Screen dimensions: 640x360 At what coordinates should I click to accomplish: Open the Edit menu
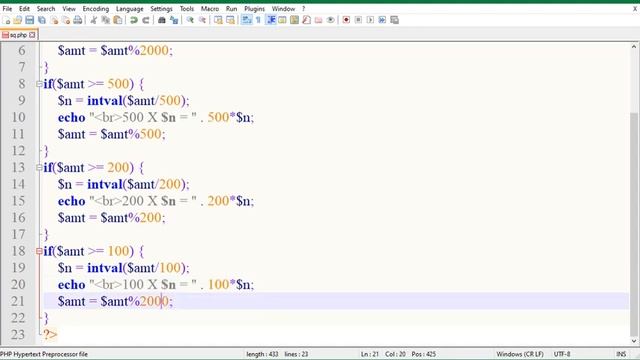click(x=24, y=9)
